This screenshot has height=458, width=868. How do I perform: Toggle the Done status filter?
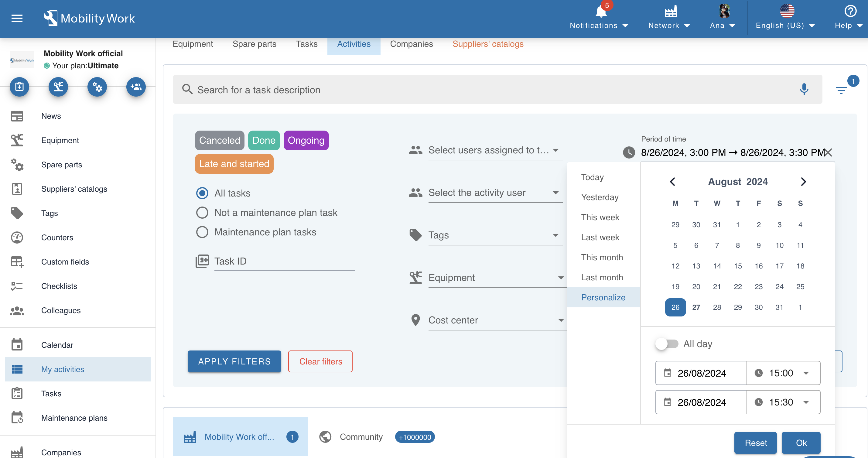264,140
